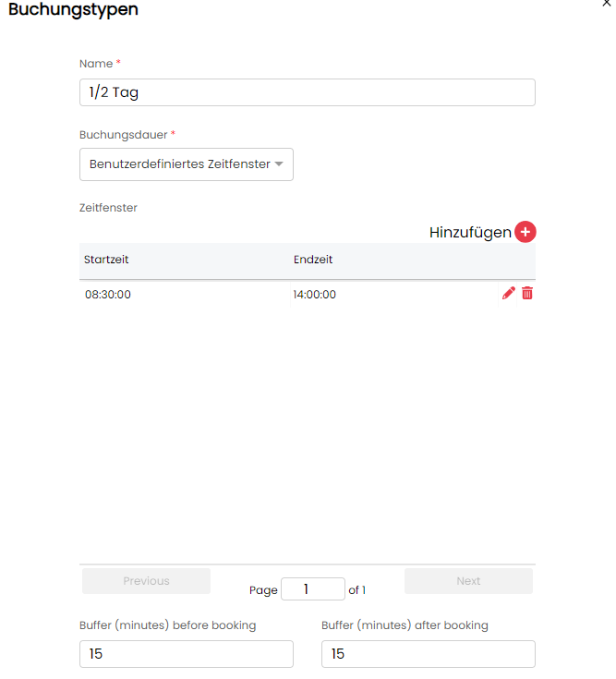Click the Name field containing 1/2 Tag

307,92
